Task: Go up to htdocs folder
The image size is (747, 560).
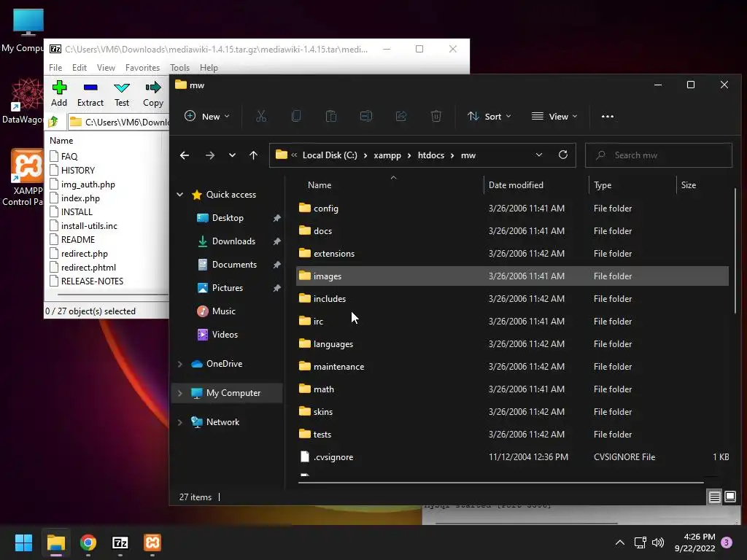Action: (x=253, y=155)
